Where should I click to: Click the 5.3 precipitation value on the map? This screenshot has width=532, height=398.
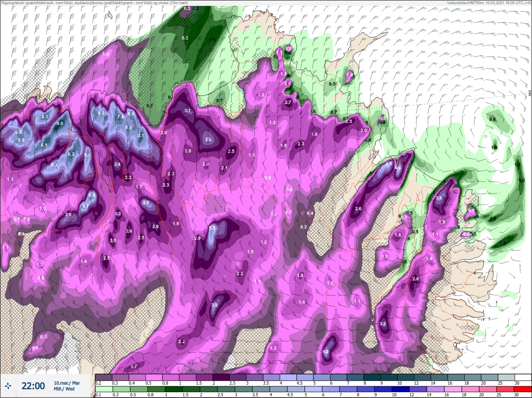pos(54,165)
